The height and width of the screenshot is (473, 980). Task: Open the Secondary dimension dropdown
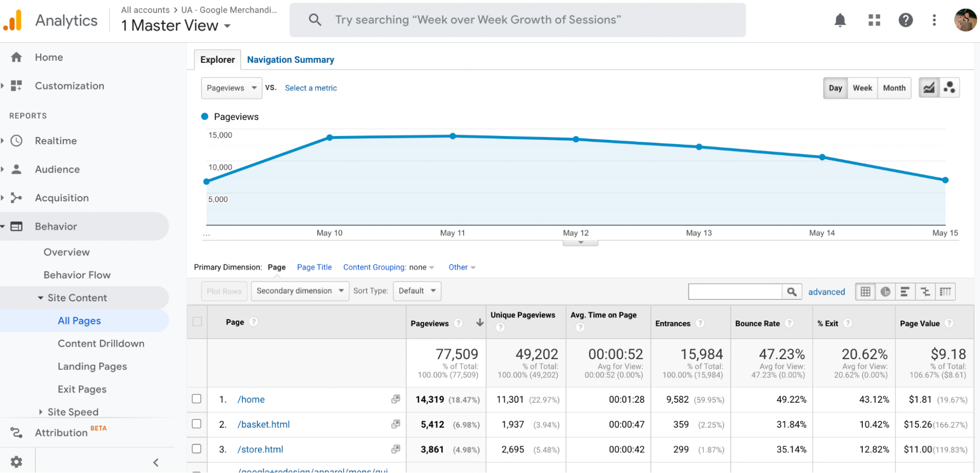(x=300, y=290)
